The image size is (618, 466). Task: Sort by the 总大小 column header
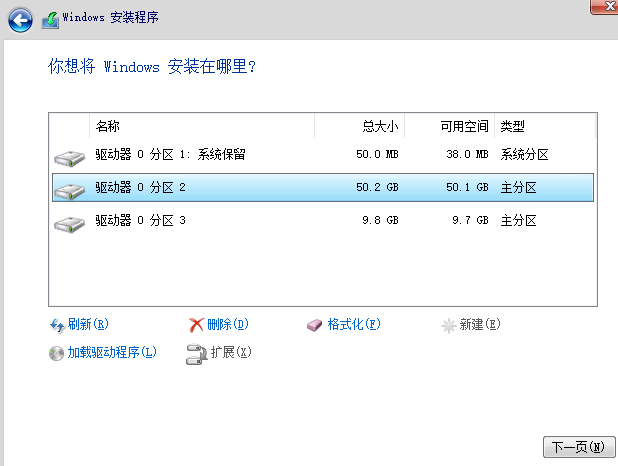[x=380, y=127]
